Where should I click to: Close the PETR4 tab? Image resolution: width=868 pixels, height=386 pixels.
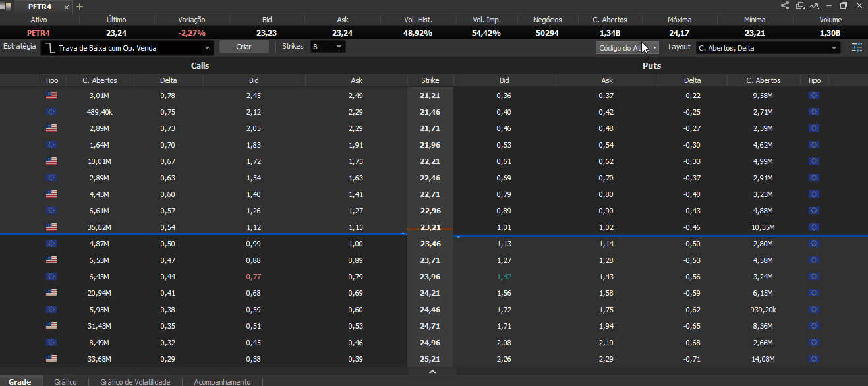(67, 7)
